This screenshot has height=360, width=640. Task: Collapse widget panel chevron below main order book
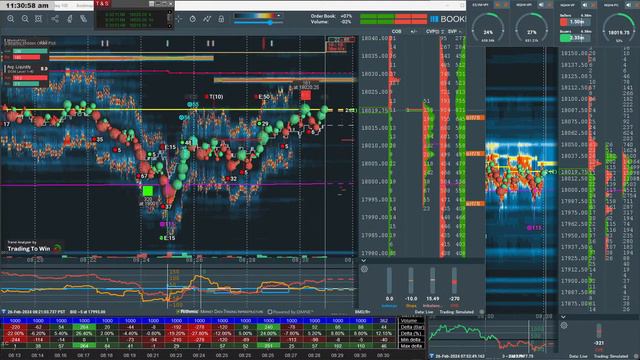click(364, 260)
